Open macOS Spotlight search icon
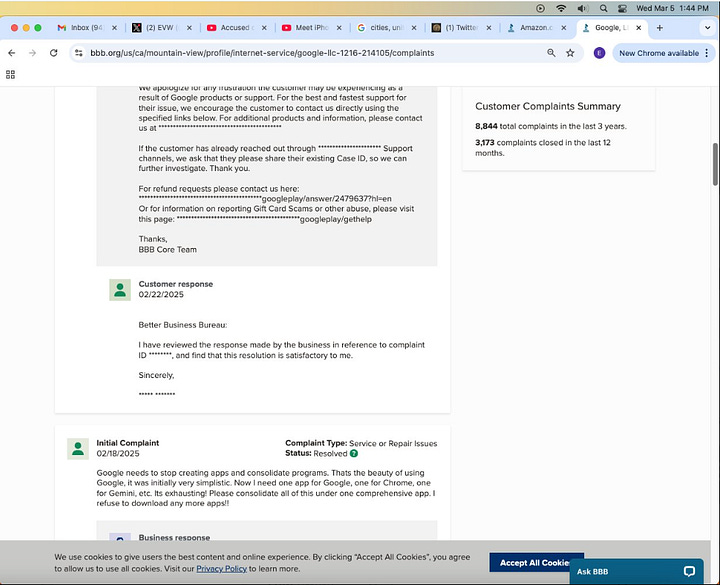The width and height of the screenshot is (720, 585). pos(603,8)
